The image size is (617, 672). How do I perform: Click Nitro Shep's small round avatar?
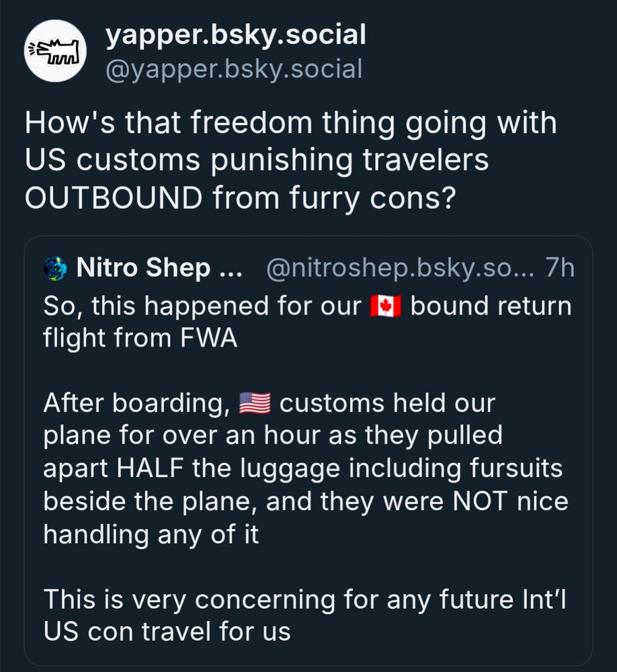55,268
